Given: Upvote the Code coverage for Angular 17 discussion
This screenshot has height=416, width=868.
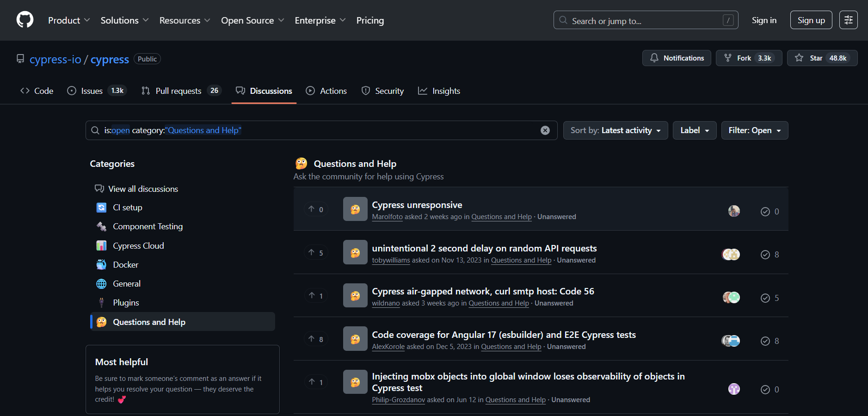Looking at the screenshot, I should coord(316,339).
